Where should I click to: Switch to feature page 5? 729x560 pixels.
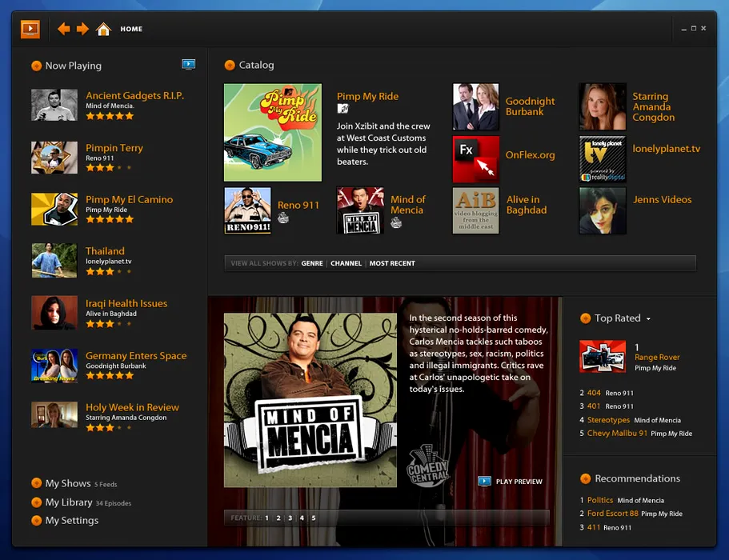[x=314, y=518]
